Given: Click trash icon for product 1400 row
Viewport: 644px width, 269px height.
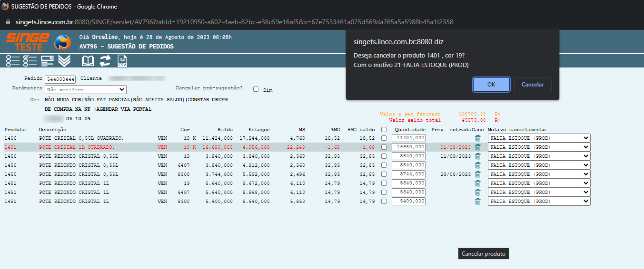Looking at the screenshot, I should point(478,138).
